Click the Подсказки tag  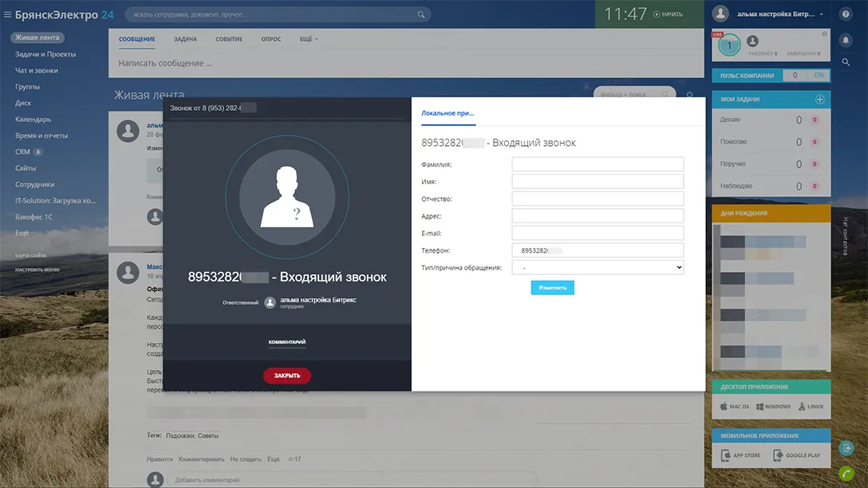180,436
